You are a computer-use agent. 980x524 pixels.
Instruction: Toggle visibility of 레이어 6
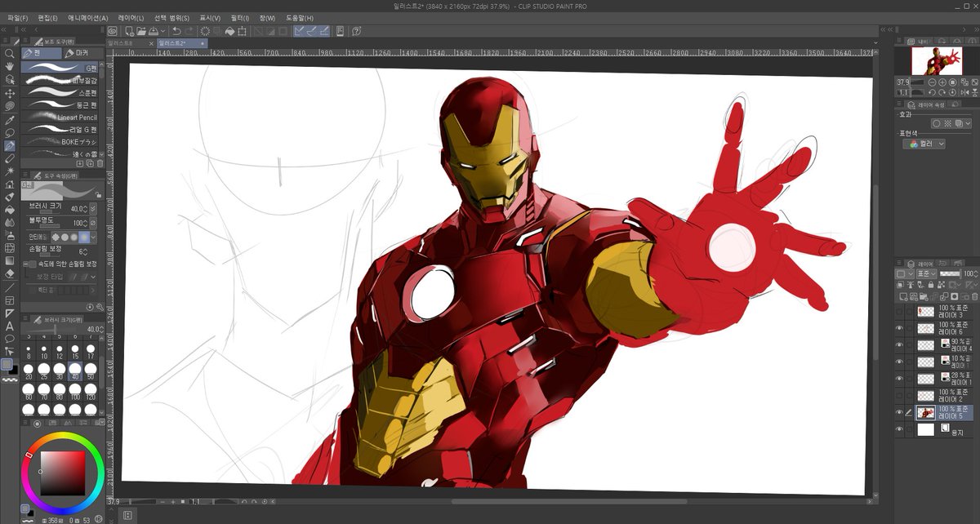(900, 328)
